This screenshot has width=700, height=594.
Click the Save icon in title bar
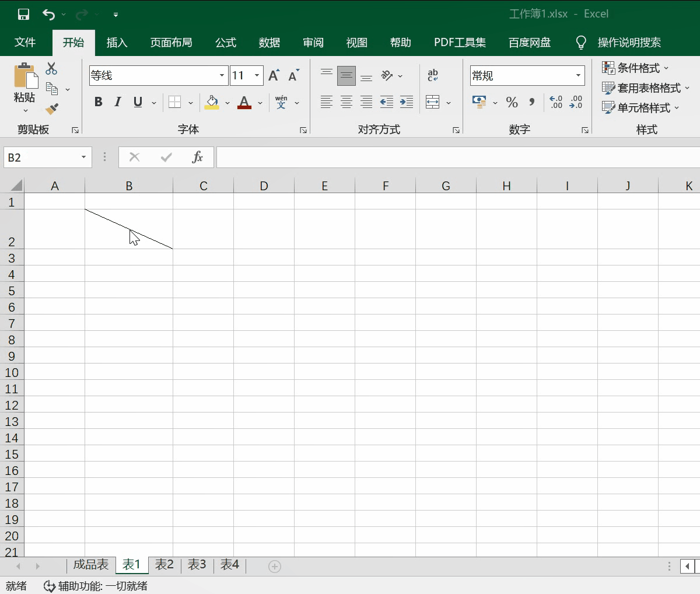[x=23, y=14]
